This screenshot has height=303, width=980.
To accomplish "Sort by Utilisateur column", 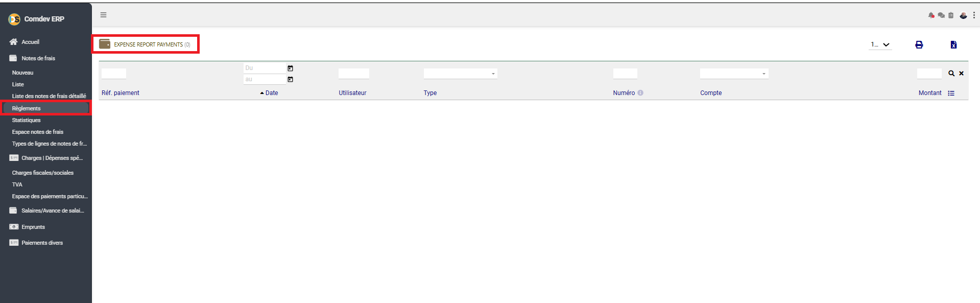I will (352, 93).
